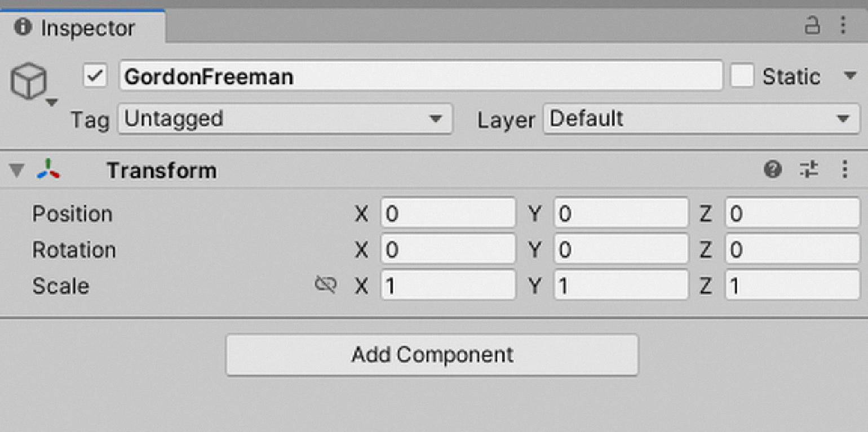
Task: Click the GameObject cube icon
Action: point(28,82)
